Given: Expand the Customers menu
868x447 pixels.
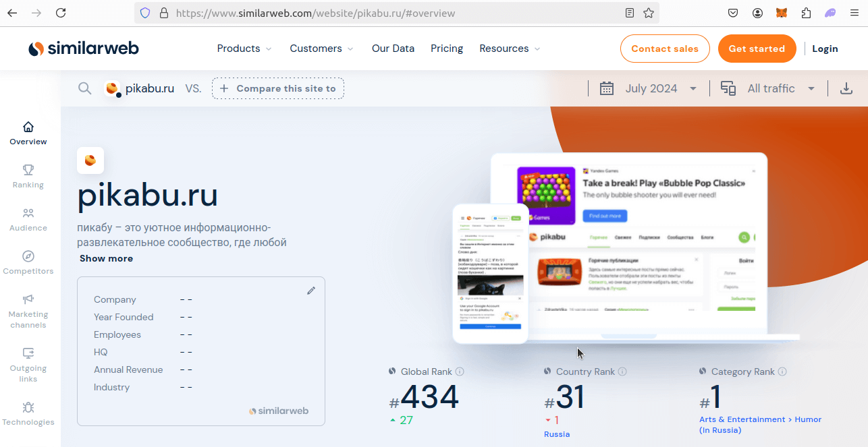Looking at the screenshot, I should (321, 49).
